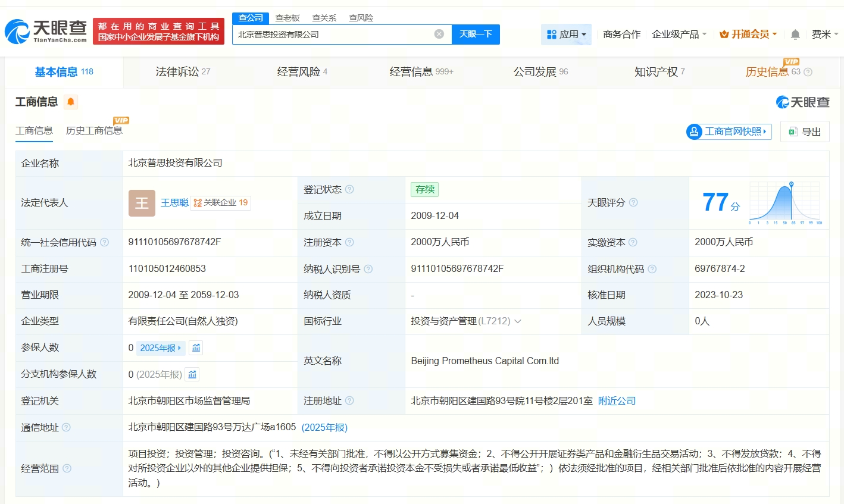Clear the search box with the X icon
Screen dimensions: 844x504
(439, 34)
